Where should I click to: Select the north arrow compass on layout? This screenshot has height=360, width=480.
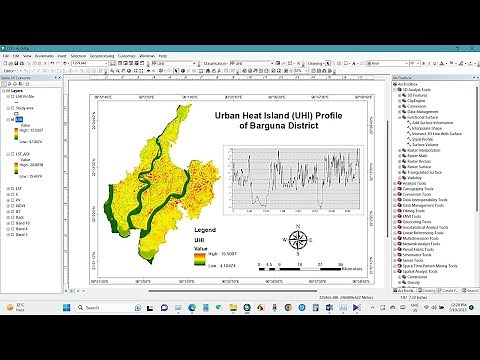coord(298,240)
